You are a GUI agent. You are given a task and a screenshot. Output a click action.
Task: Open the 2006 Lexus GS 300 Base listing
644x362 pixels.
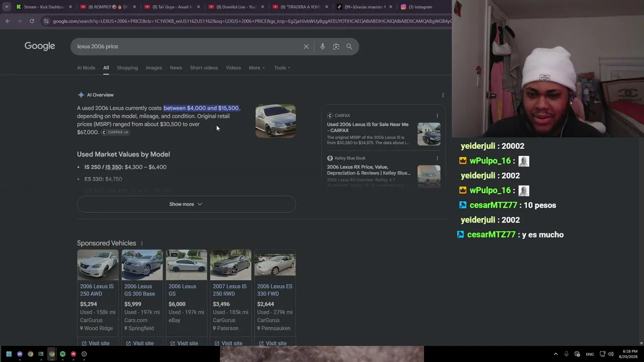(140, 290)
